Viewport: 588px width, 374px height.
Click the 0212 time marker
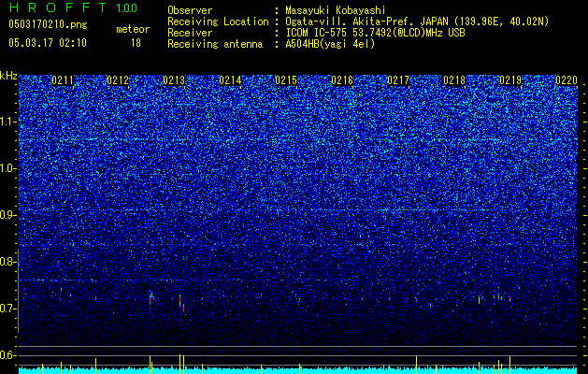coord(118,80)
